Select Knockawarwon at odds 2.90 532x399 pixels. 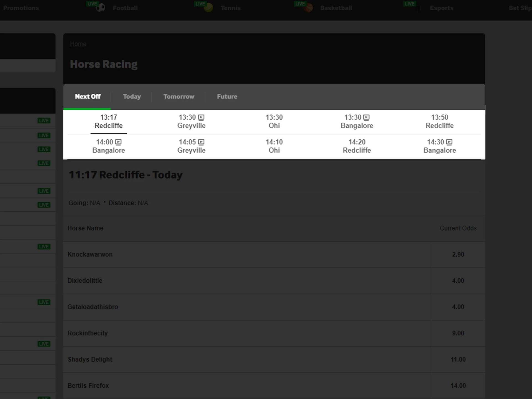click(458, 254)
